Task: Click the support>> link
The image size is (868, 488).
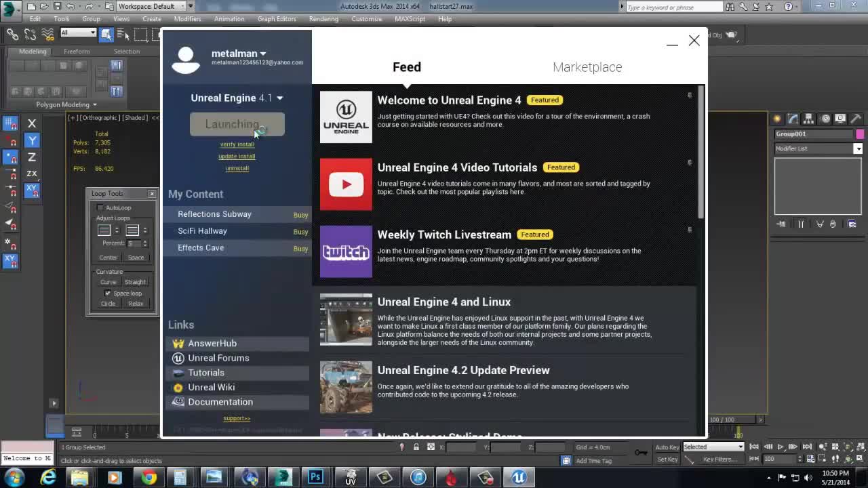Action: tap(237, 418)
